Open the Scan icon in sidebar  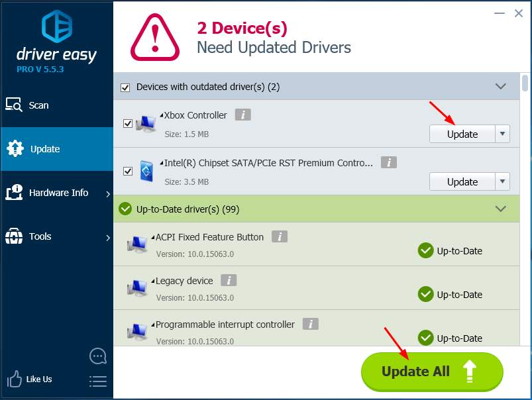click(13, 105)
